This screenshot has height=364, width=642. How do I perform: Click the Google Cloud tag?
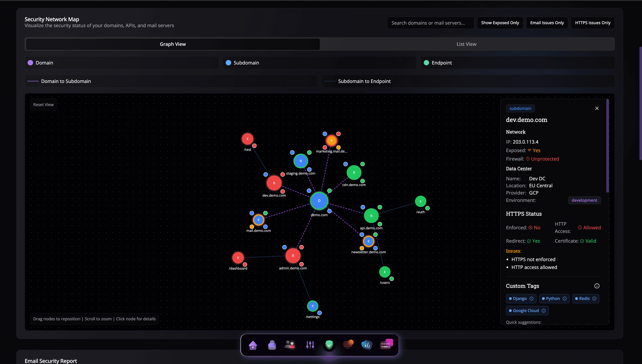[x=525, y=311]
